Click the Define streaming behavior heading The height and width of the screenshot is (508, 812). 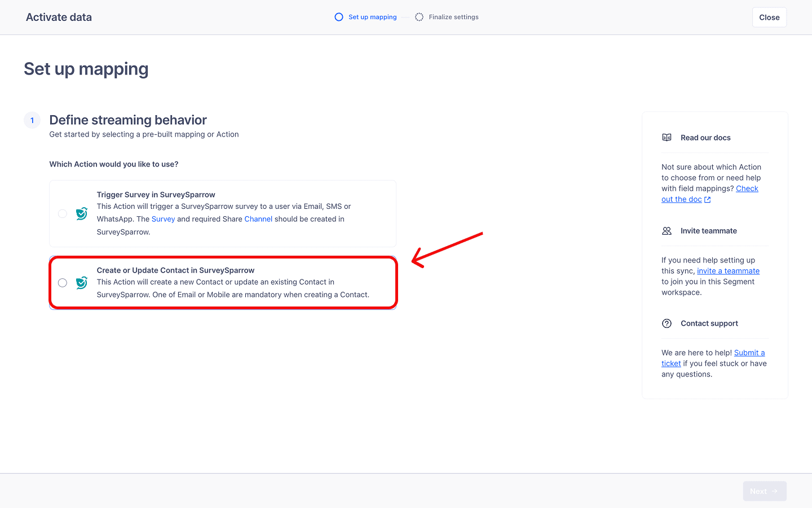(128, 120)
